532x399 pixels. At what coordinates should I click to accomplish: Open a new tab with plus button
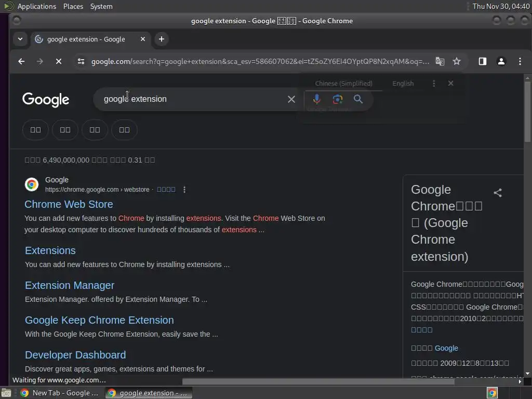162,39
